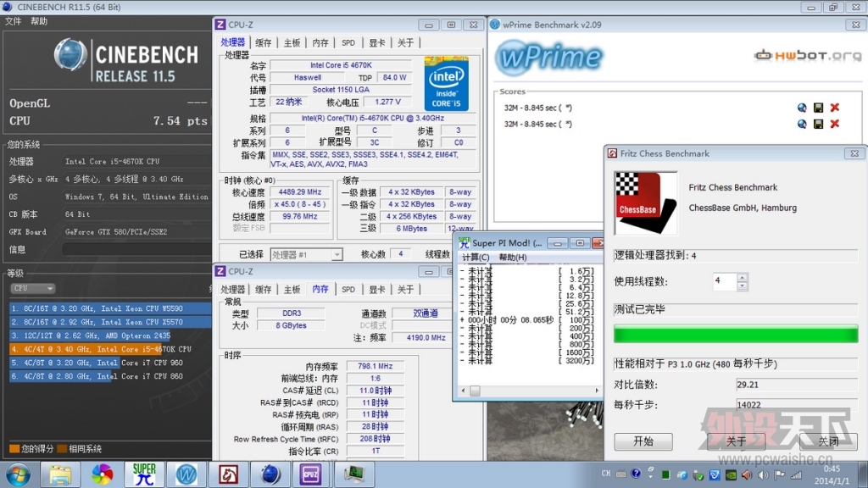Click the Super PI horizontal scrollbar thumb
The width and height of the screenshot is (868, 488).
[x=475, y=391]
